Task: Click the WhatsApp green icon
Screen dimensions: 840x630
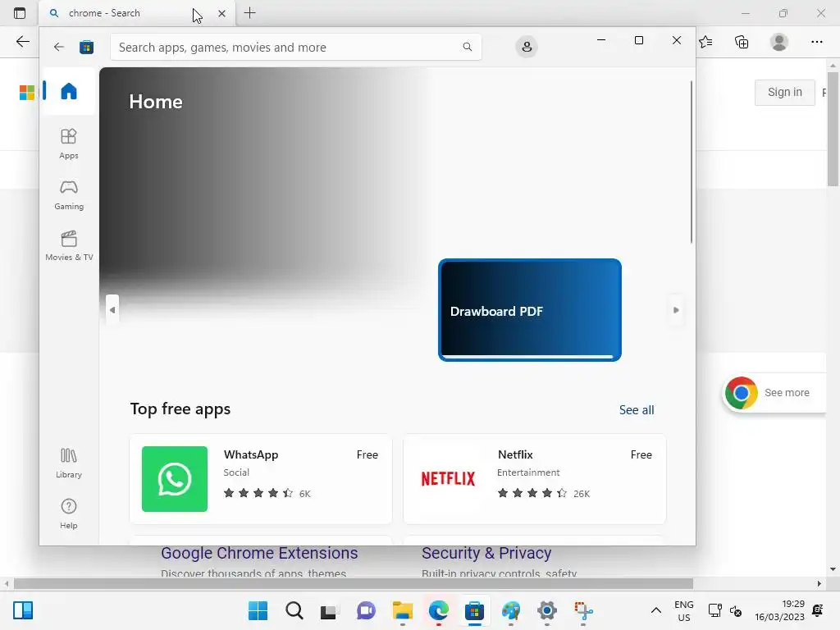Action: 175,479
